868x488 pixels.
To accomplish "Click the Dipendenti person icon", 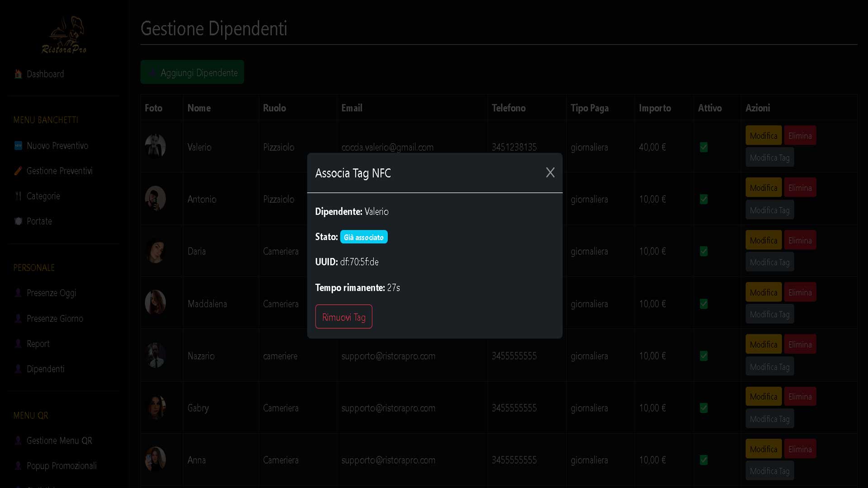I will click(18, 369).
